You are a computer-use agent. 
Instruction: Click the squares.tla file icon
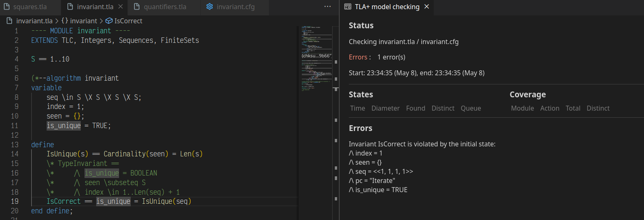pos(6,7)
